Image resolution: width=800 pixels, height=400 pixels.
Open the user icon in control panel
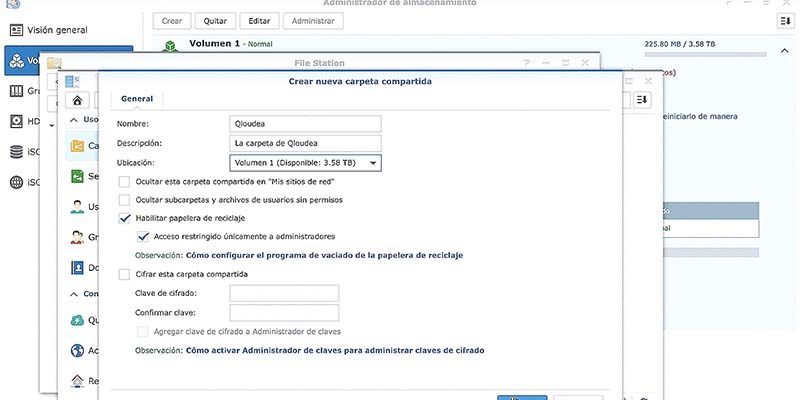[77, 207]
